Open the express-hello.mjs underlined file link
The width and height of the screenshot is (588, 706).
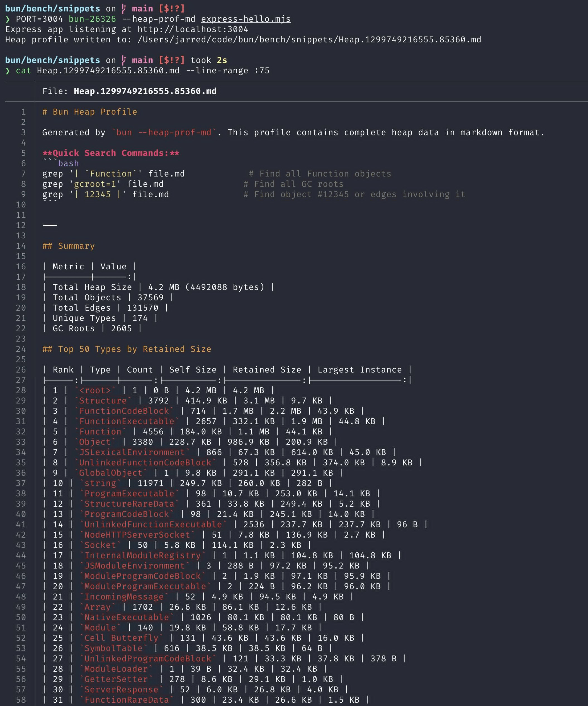coord(246,19)
